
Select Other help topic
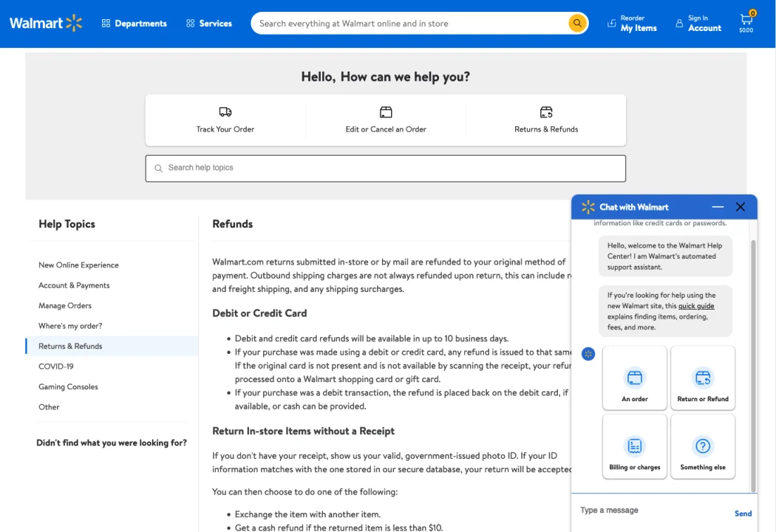[x=49, y=407]
